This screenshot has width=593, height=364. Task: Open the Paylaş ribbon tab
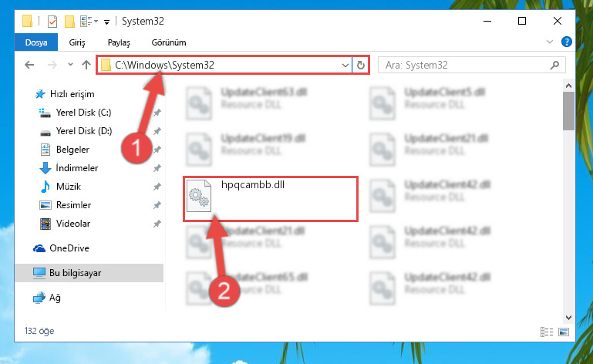(119, 42)
